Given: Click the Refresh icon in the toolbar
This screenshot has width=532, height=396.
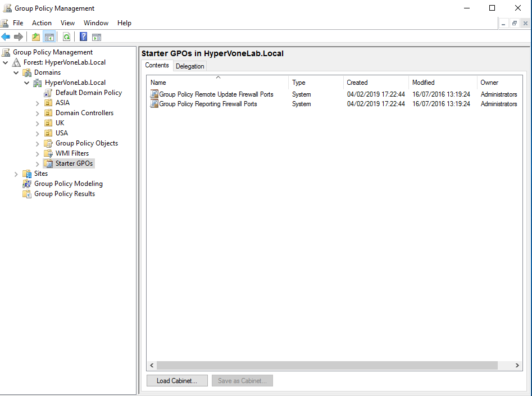Looking at the screenshot, I should (66, 37).
